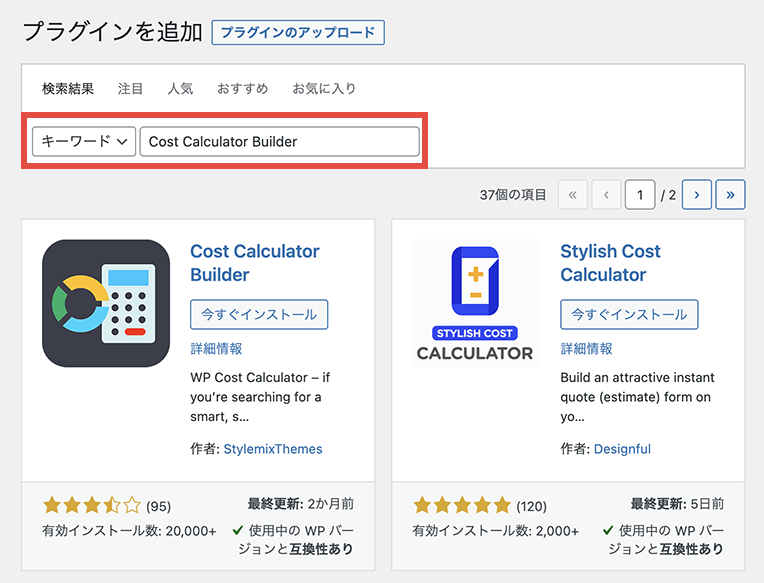Click the 37個の項目 item count
Screen dimensions: 764x583
(513, 195)
